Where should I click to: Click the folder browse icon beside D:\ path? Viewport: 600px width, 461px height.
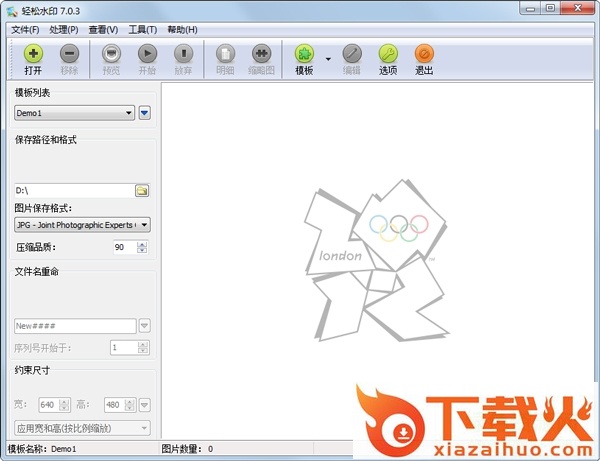point(142,190)
